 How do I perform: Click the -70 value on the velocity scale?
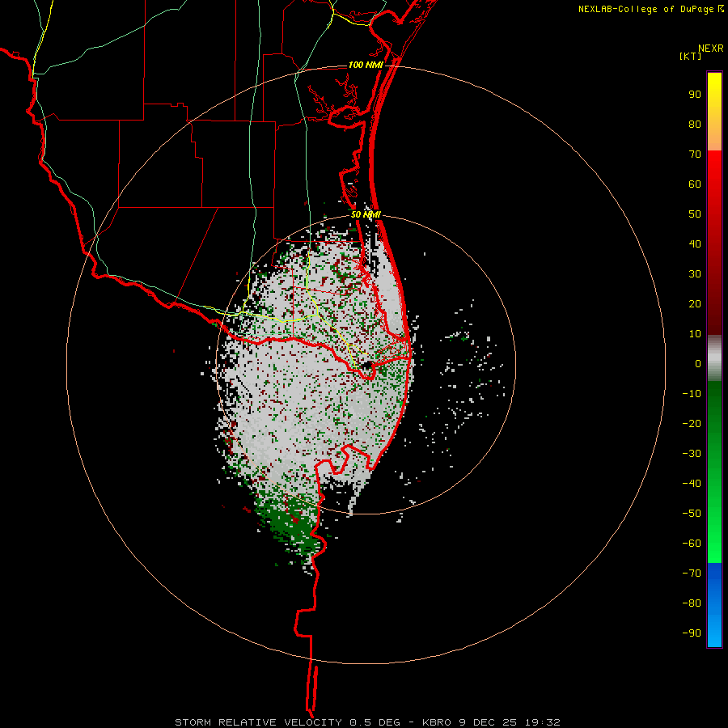click(x=692, y=574)
